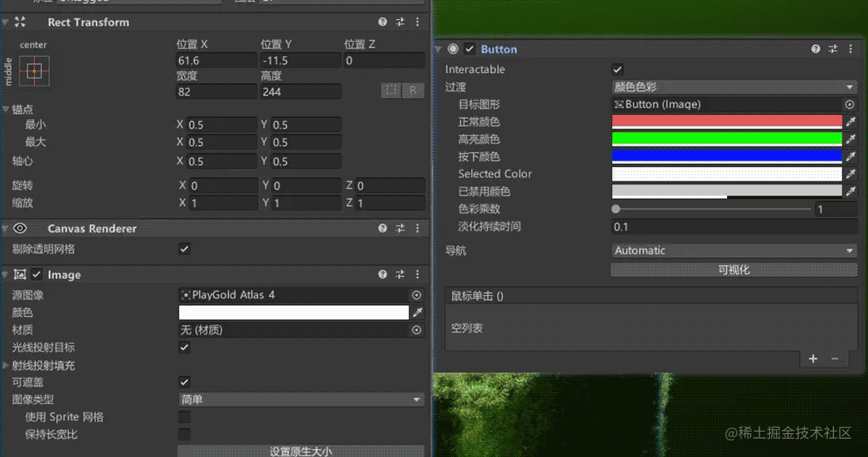Click plus to add a mouse click event
Viewport: 868px width, 457px height.
pos(813,358)
